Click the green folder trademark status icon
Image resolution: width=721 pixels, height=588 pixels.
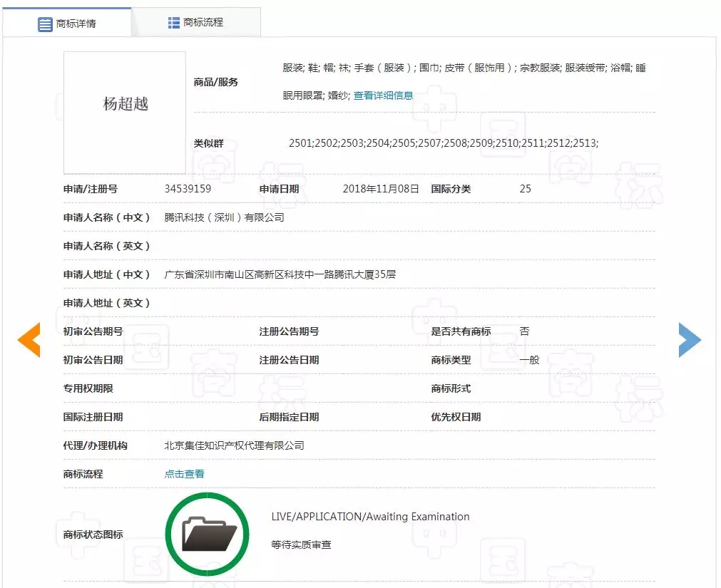[x=208, y=533]
